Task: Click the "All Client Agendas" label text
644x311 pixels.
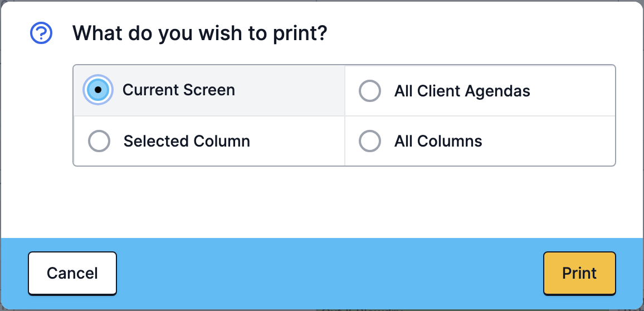Action: [462, 91]
